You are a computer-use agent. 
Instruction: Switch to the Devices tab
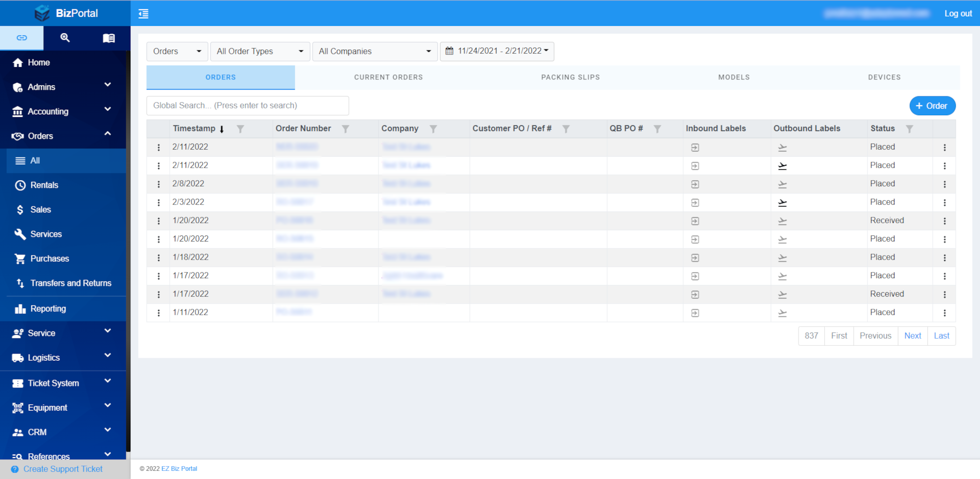click(884, 77)
